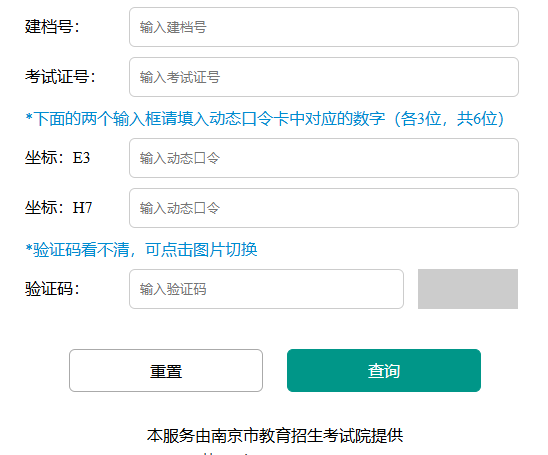Activate the dynamic password field for H7
The height and width of the screenshot is (455, 548).
[x=324, y=208]
